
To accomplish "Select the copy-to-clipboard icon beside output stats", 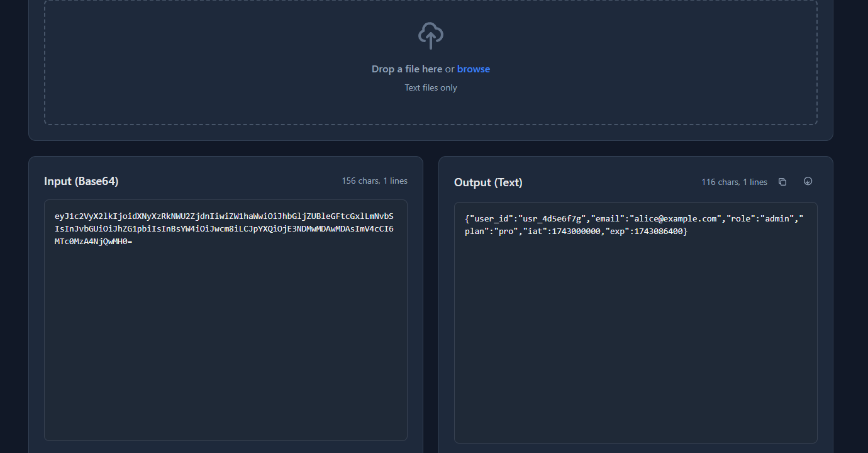I will 782,181.
